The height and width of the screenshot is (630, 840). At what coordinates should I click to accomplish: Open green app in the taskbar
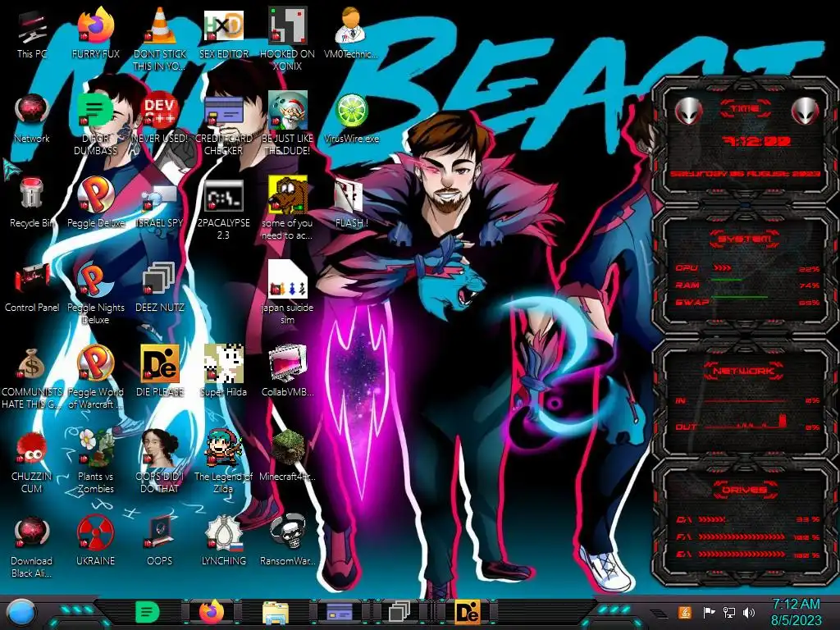pyautogui.click(x=147, y=612)
